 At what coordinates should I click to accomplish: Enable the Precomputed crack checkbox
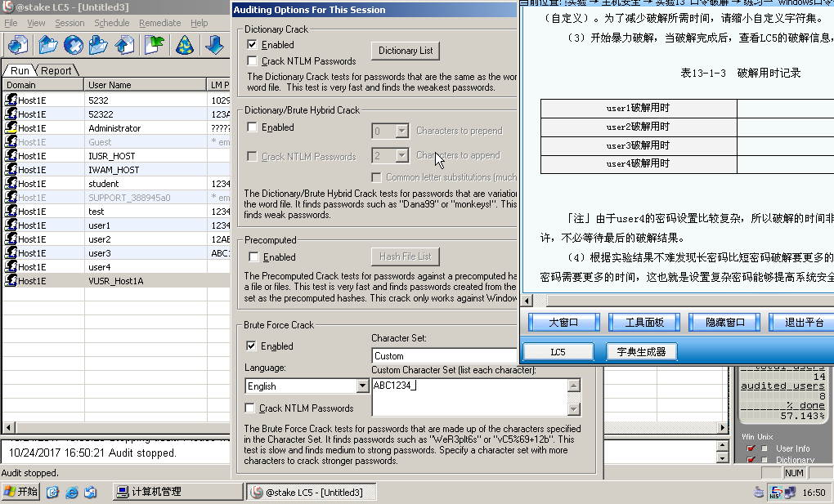[253, 256]
